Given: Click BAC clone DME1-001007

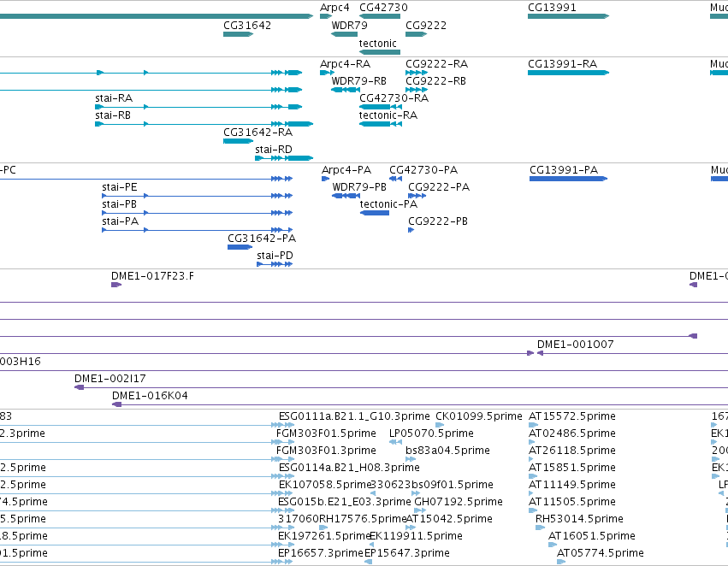Looking at the screenshot, I should click(575, 345).
